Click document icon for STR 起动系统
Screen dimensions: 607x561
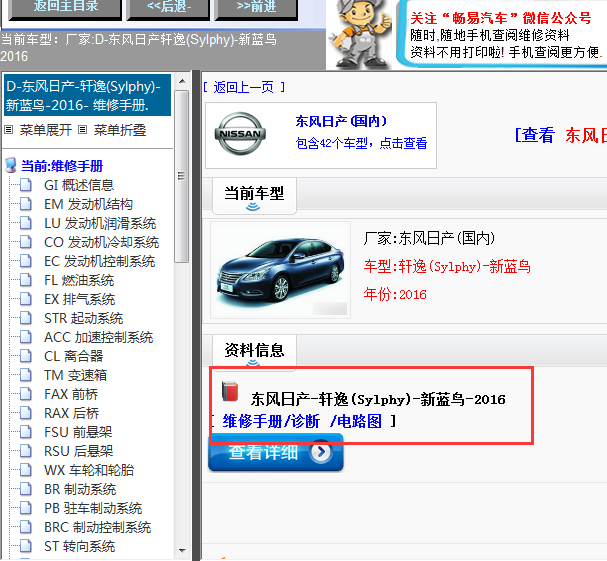[26, 317]
